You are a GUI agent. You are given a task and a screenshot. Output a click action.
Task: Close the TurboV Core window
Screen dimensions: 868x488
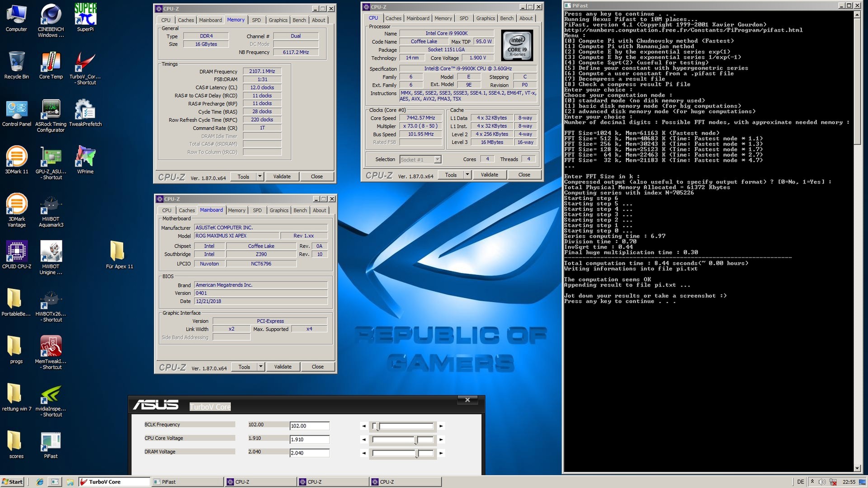pos(467,400)
